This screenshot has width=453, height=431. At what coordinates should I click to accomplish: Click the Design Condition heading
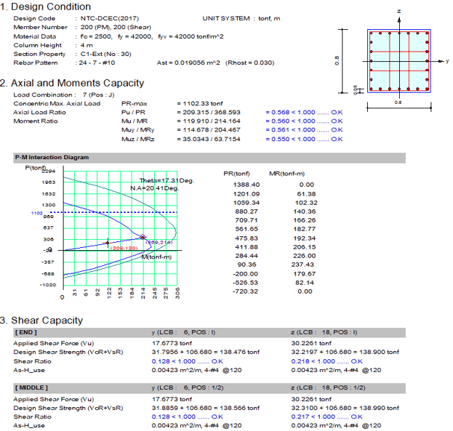coord(46,7)
